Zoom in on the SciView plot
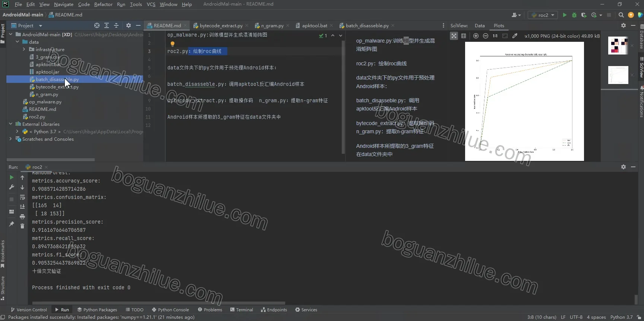 point(476,36)
